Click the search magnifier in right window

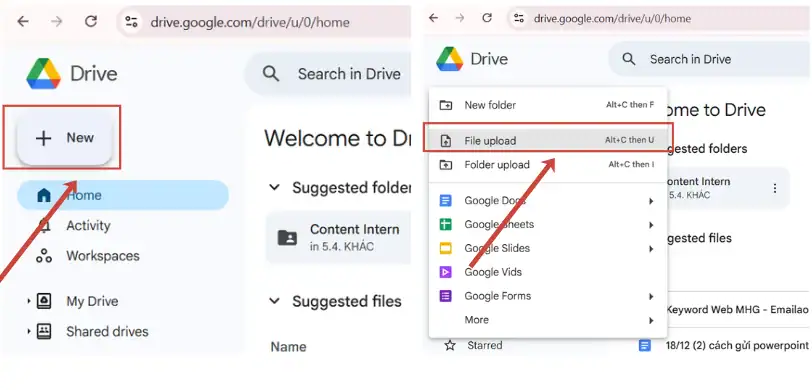pos(629,59)
